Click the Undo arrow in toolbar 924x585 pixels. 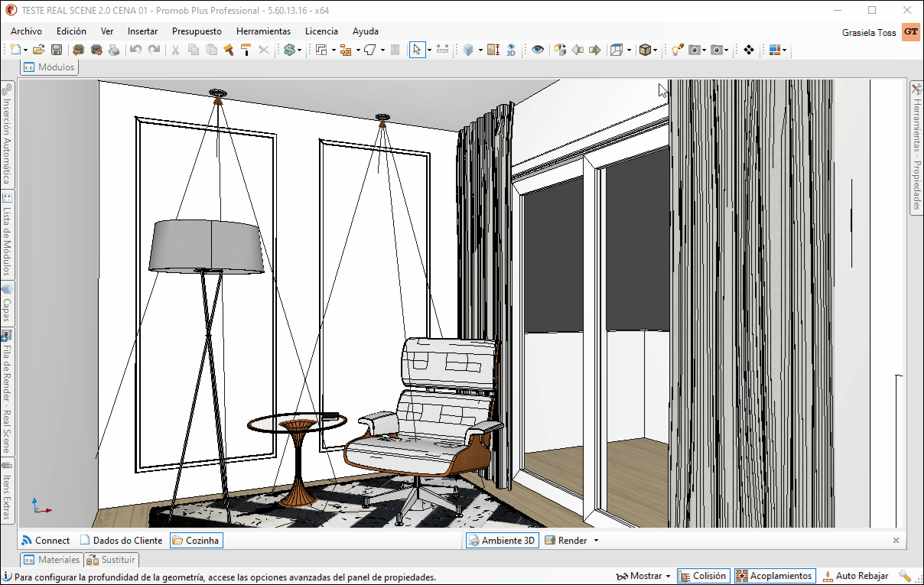135,50
